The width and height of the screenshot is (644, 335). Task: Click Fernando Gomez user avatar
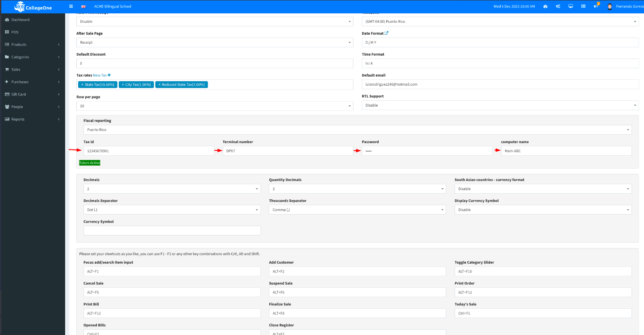point(610,7)
